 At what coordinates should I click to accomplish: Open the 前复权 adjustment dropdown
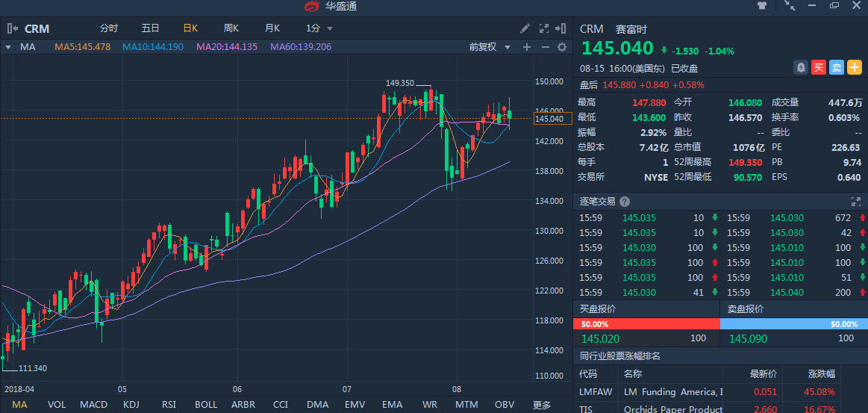click(x=490, y=47)
